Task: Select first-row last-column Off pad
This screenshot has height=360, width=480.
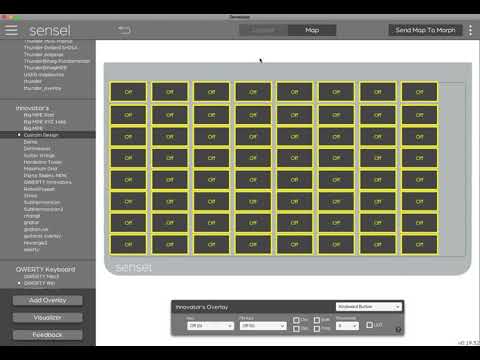Action: [419, 92]
